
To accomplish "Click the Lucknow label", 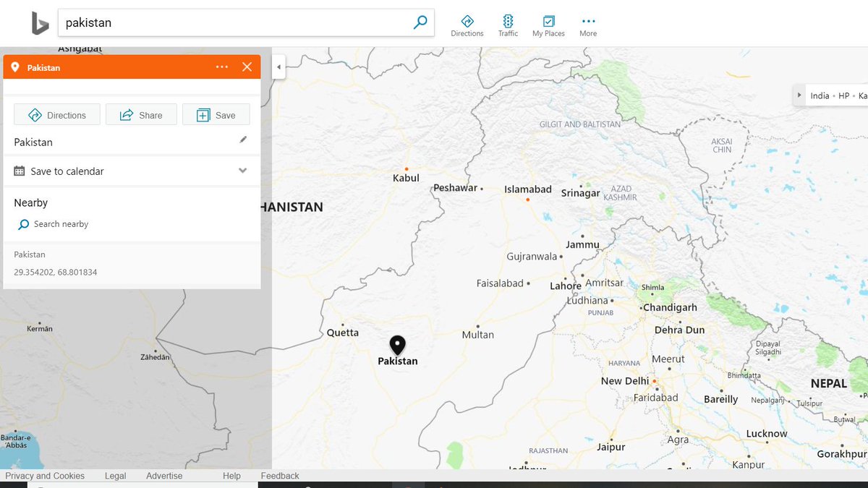I will pos(767,434).
